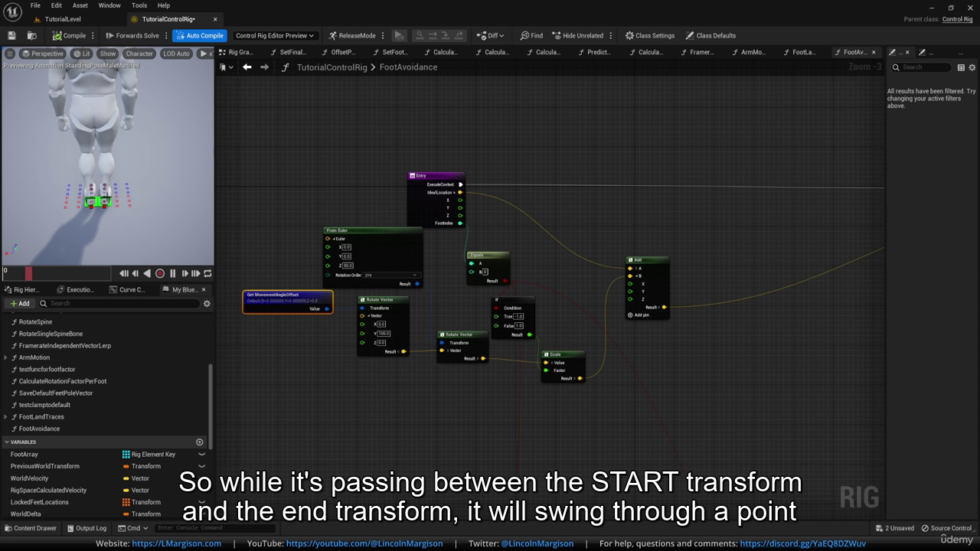Click the Find toolbar icon
The width and height of the screenshot is (980, 551).
pyautogui.click(x=531, y=36)
